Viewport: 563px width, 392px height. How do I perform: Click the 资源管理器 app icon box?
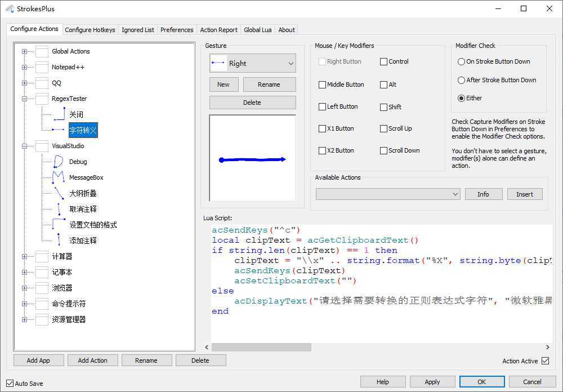[x=42, y=320]
